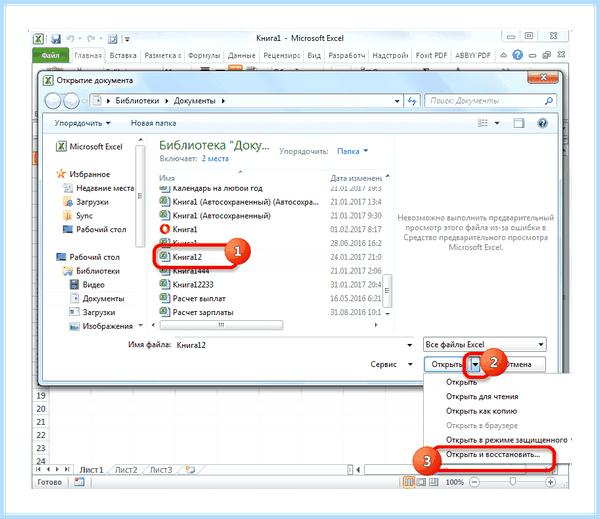Adjust the zoom slider handle
The width and height of the screenshot is (600, 519).
(x=513, y=481)
